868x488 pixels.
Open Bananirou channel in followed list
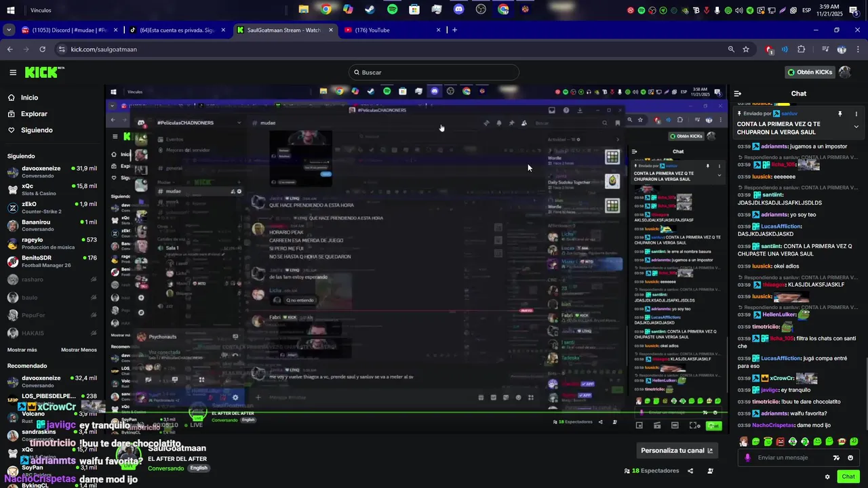point(52,225)
